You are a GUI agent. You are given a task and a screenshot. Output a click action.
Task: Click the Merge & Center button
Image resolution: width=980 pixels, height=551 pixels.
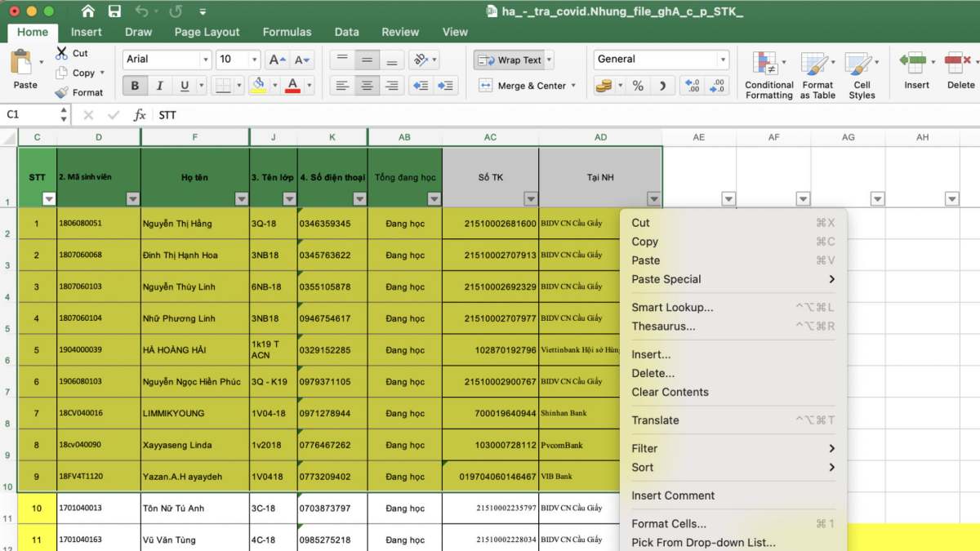[526, 86]
